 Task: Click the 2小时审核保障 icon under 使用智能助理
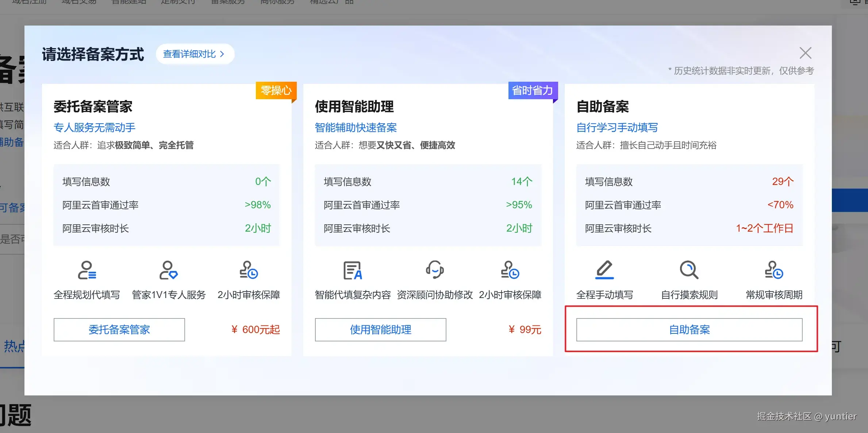pos(510,271)
